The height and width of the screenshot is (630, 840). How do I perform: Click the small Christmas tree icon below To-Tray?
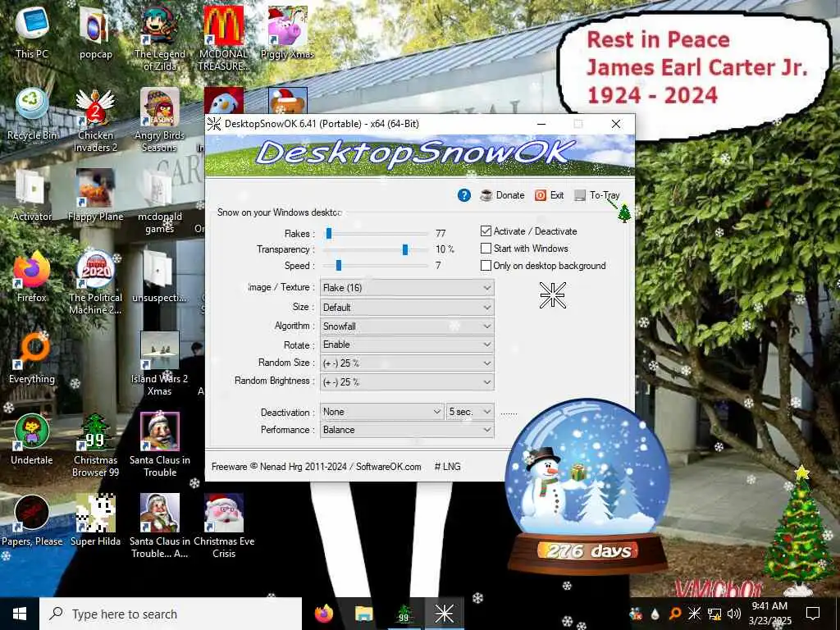(624, 213)
